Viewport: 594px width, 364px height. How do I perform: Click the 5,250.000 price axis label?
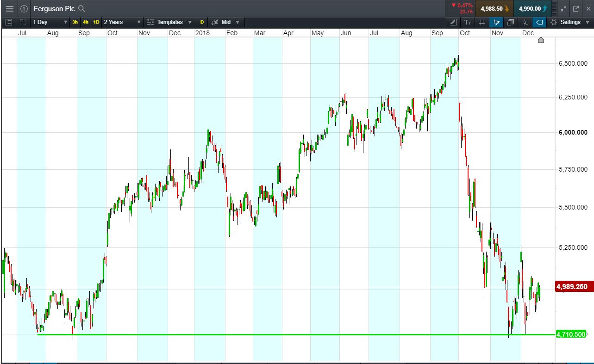coord(573,247)
